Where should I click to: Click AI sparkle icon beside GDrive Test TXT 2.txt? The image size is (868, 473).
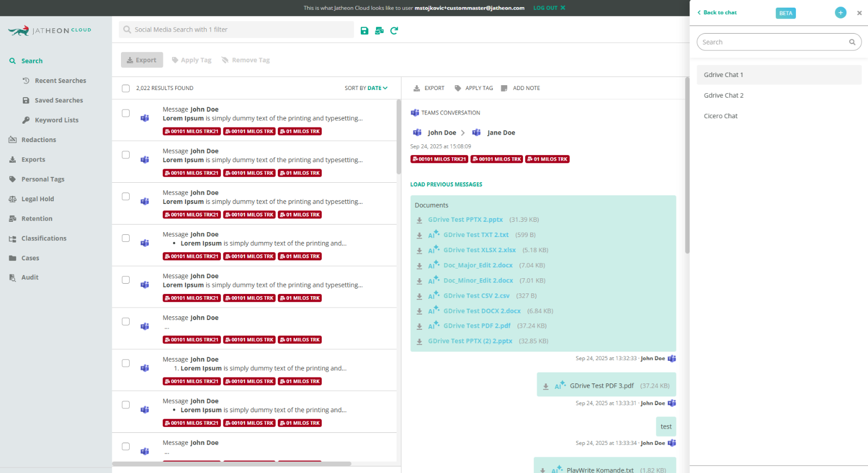(433, 235)
